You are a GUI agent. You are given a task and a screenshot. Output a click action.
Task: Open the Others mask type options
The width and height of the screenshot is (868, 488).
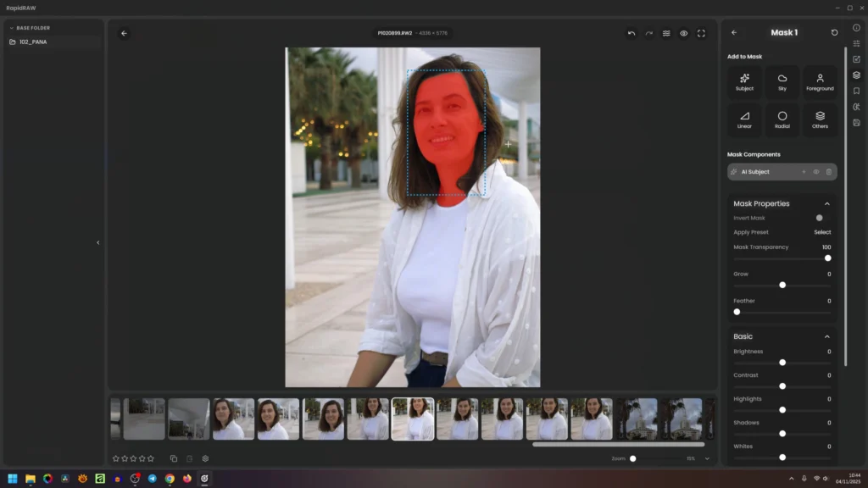[x=820, y=119]
